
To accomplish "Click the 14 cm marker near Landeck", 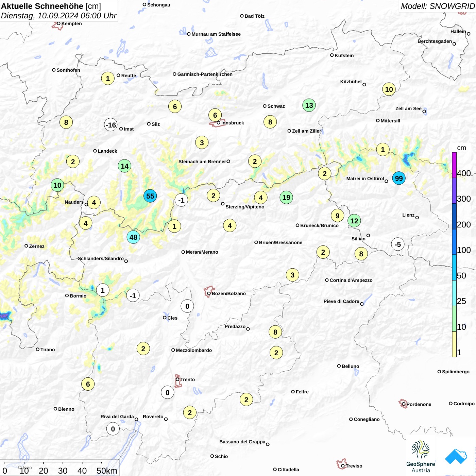I will pos(124,166).
